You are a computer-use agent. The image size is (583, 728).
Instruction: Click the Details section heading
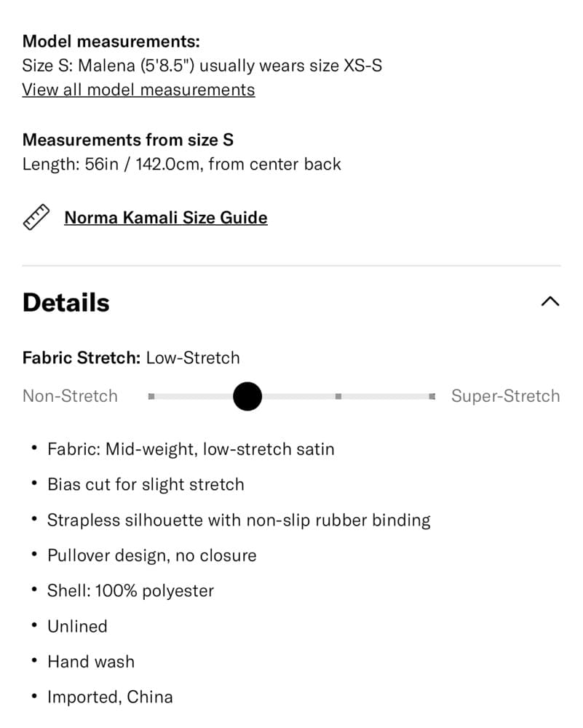pyautogui.click(x=66, y=303)
